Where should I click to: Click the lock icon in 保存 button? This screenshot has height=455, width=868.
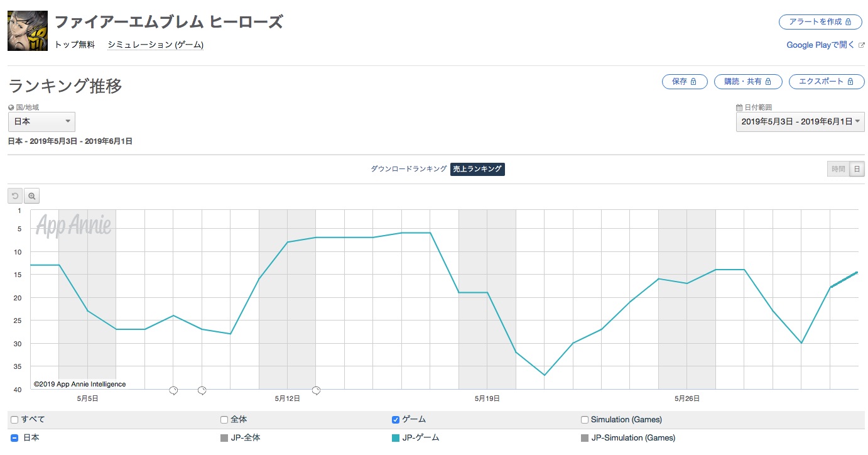coord(693,82)
